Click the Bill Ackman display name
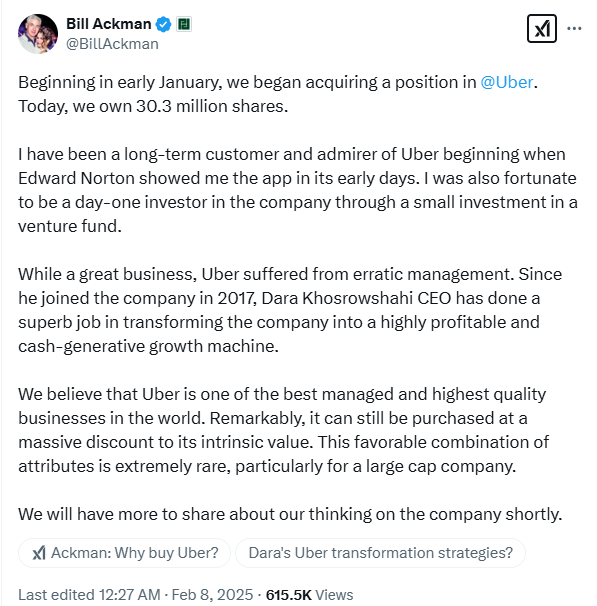 click(x=109, y=24)
